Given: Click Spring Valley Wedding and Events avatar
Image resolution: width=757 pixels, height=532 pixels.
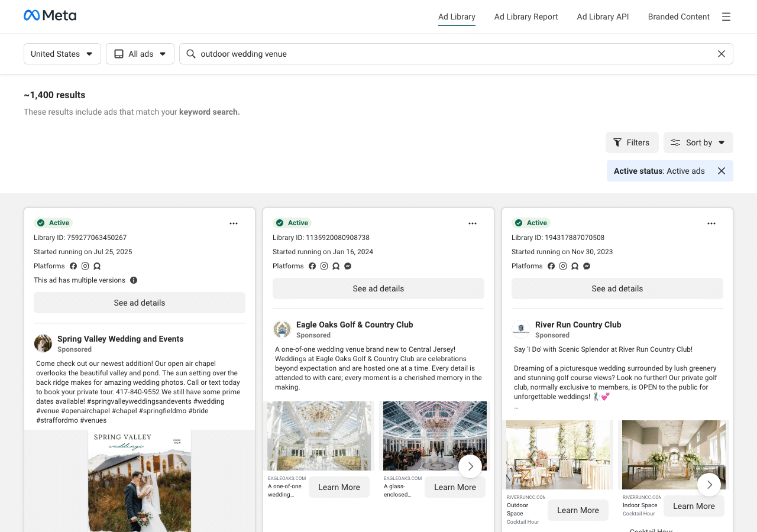Looking at the screenshot, I should coord(43,343).
